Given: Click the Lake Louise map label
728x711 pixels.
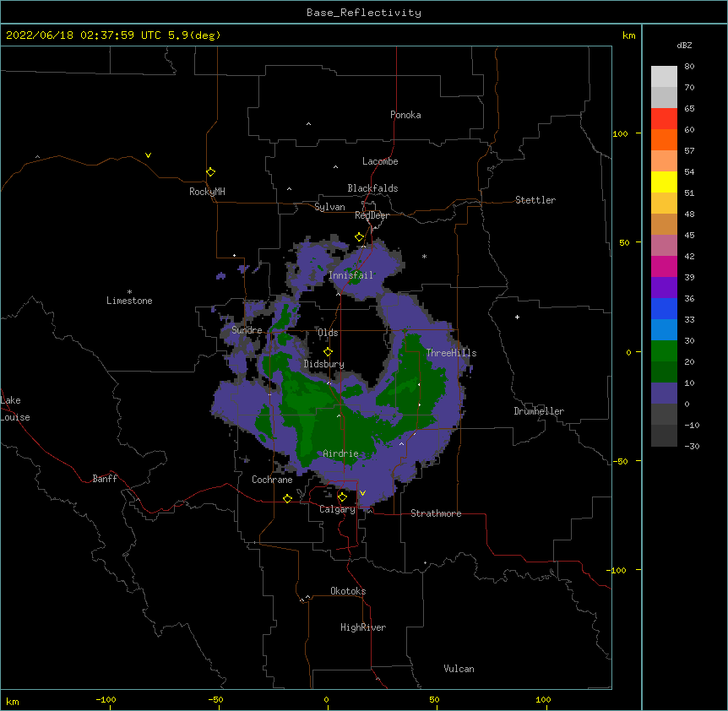Looking at the screenshot, I should coord(15,409).
